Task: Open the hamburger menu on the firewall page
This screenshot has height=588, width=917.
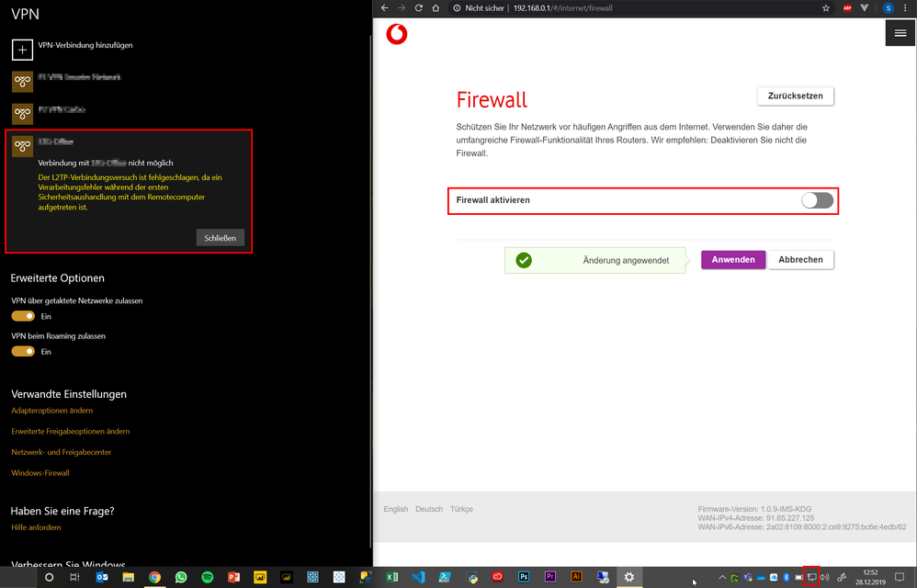Action: (900, 32)
